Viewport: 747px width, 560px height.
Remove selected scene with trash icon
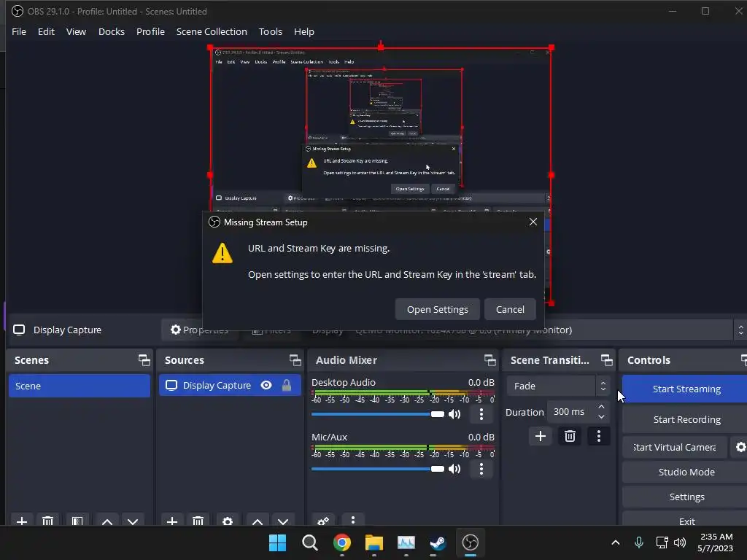47,521
